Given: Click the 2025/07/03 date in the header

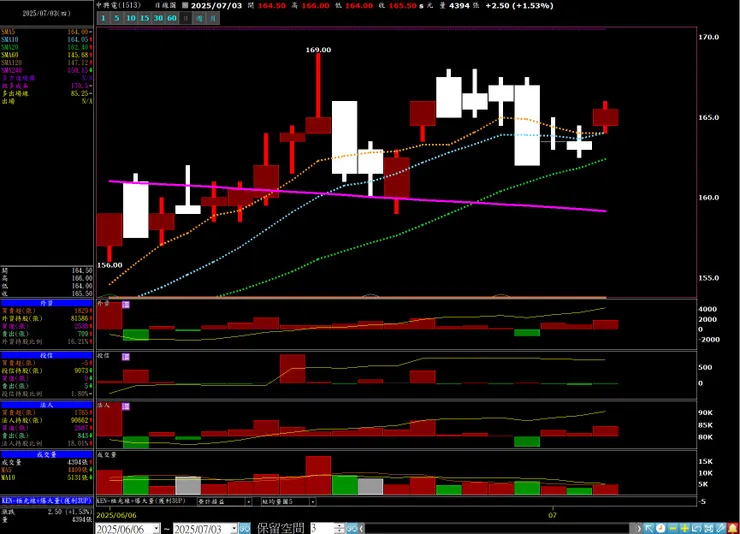Looking at the screenshot, I should click(216, 6).
